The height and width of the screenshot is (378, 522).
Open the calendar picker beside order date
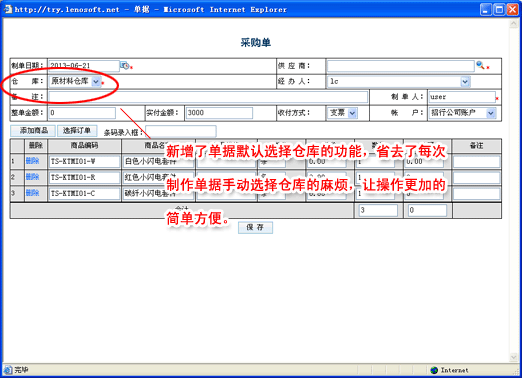click(125, 65)
